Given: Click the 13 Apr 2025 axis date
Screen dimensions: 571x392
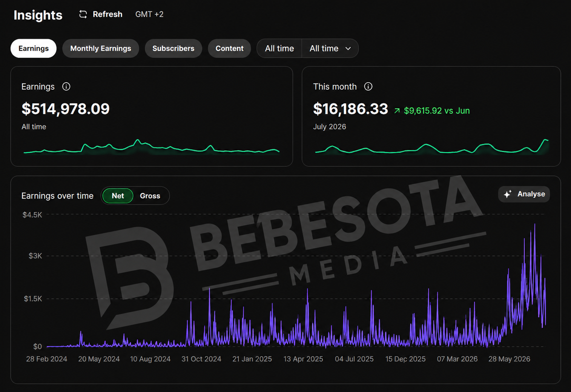Looking at the screenshot, I should 303,359.
